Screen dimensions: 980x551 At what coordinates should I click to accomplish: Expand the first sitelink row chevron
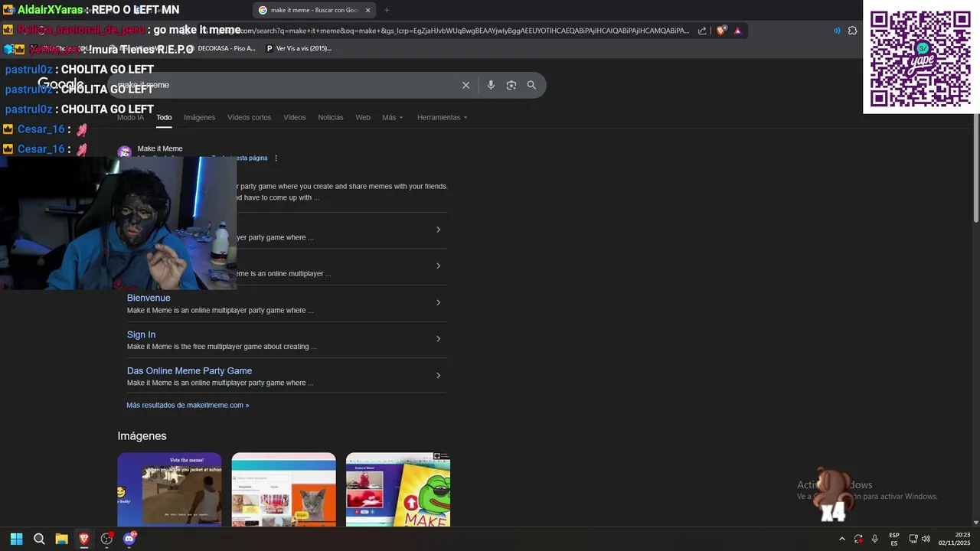[438, 230]
